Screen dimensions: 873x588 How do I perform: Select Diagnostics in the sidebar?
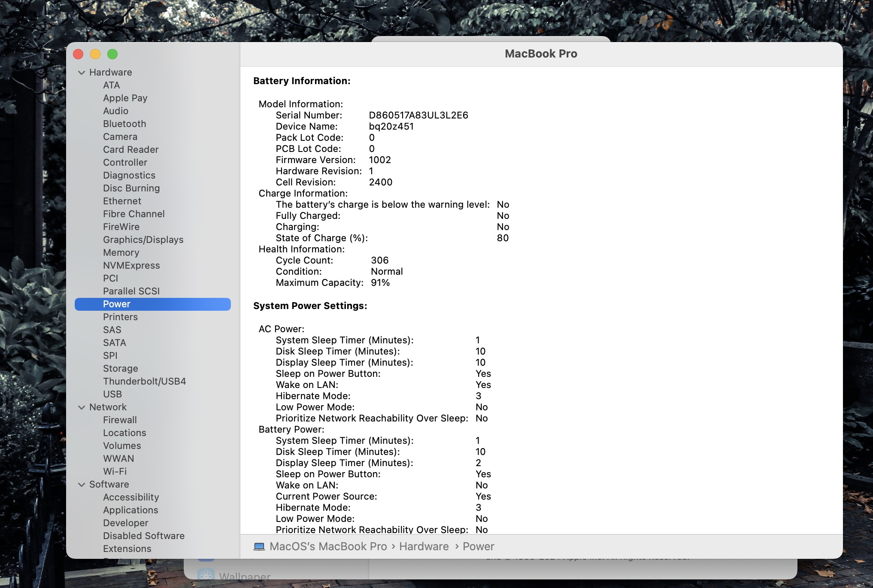point(129,175)
